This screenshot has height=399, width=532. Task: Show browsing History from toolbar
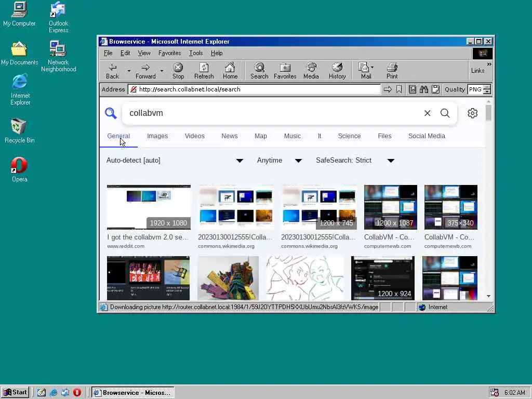(337, 71)
